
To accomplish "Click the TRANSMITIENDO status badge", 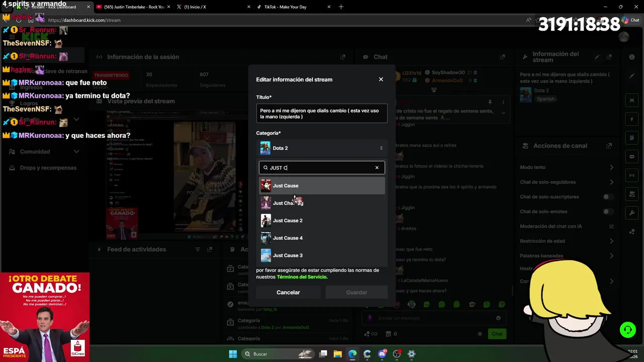I will point(111,75).
